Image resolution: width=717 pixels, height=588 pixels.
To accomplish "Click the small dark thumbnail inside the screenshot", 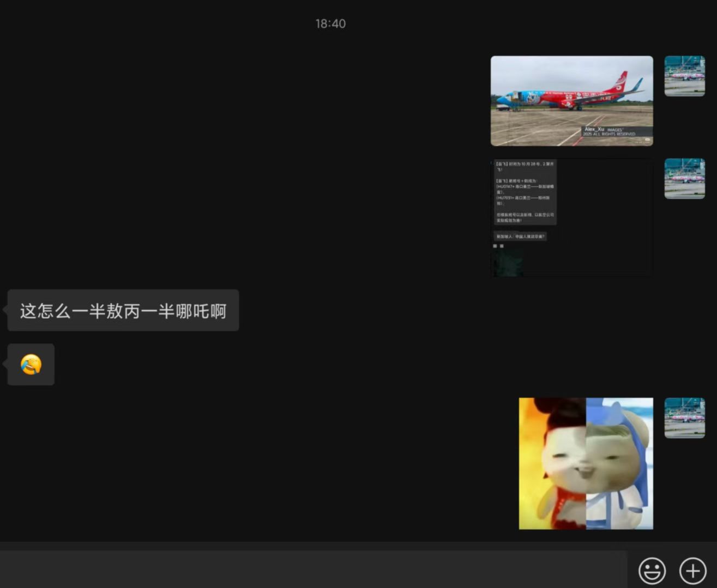I will click(x=508, y=264).
